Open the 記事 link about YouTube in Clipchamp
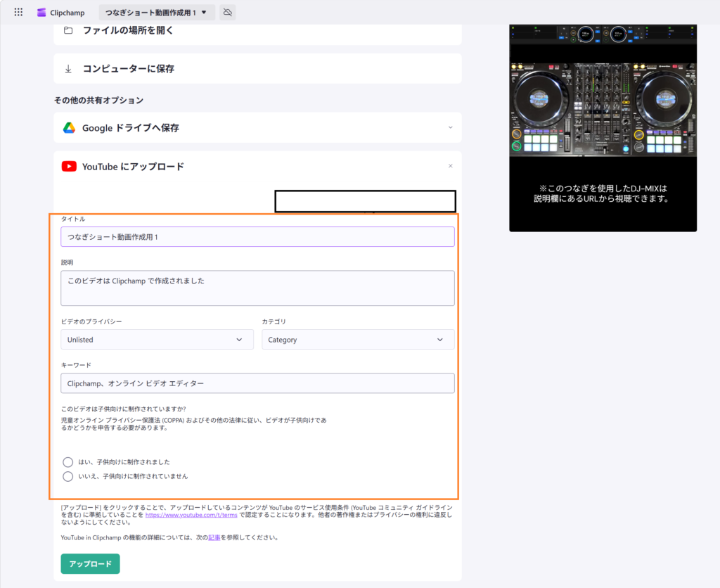This screenshot has width=720, height=588. (x=214, y=538)
